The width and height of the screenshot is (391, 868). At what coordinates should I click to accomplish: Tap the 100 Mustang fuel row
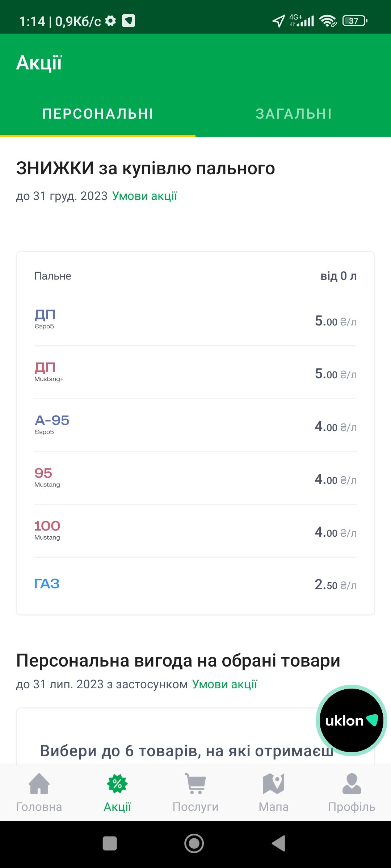click(x=195, y=531)
